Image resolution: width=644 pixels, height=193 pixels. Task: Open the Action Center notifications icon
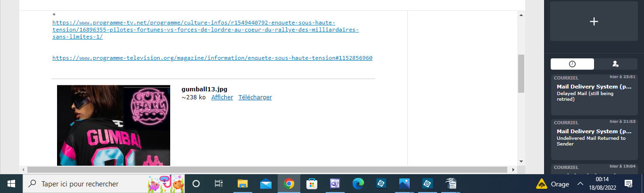[x=628, y=184]
